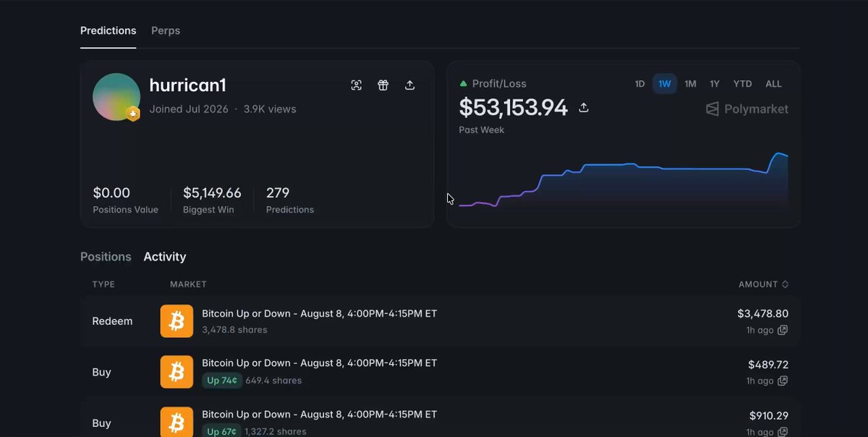Click the "$0.00" Positions Value
This screenshot has width=868, height=437.
click(111, 193)
